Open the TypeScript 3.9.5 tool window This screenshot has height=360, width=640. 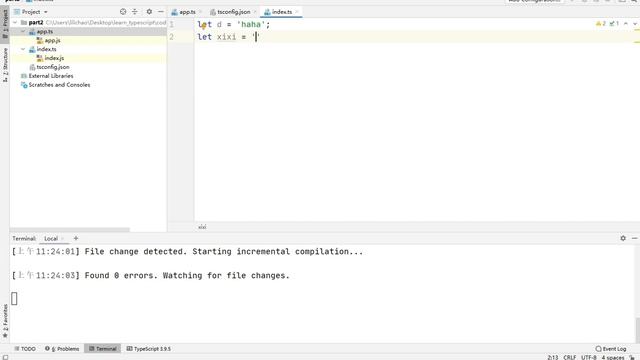tap(149, 349)
